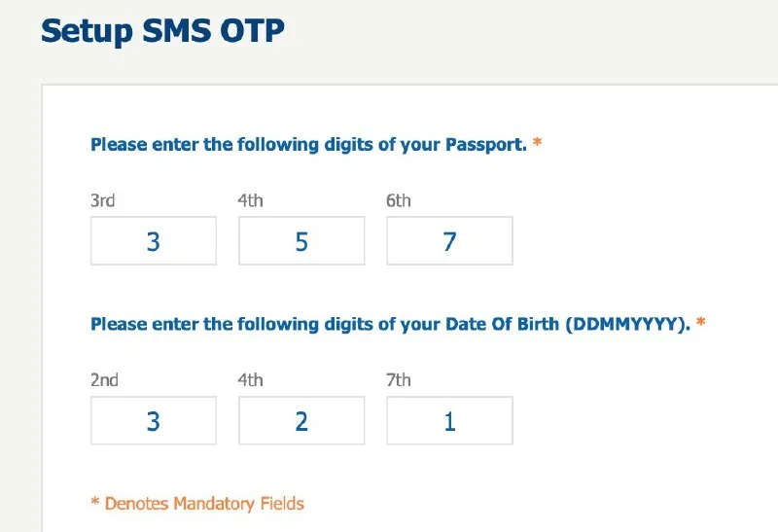The width and height of the screenshot is (778, 532).
Task: Click the '(DDMMYYYY)' format hint
Action: tap(627, 324)
